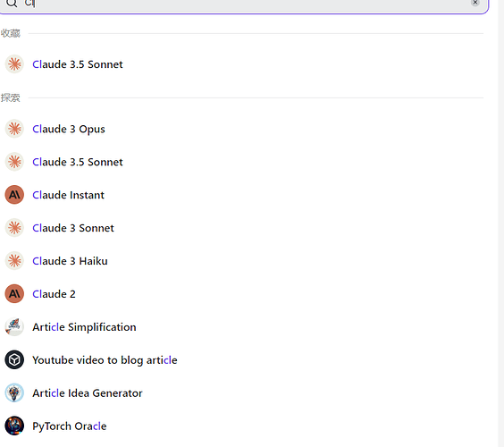Click Claude 3.5 Sonnet icon under 探索
Image resolution: width=504 pixels, height=447 pixels.
[x=14, y=162]
